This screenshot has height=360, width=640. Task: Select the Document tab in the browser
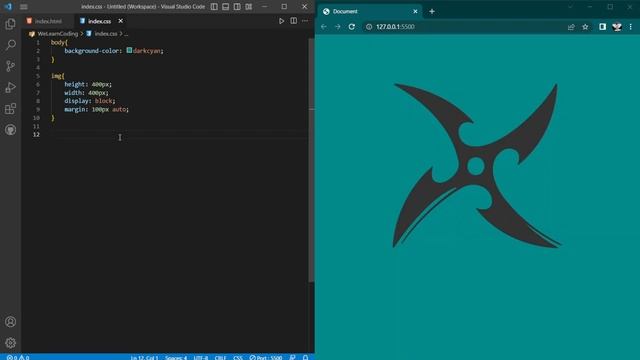click(x=369, y=11)
